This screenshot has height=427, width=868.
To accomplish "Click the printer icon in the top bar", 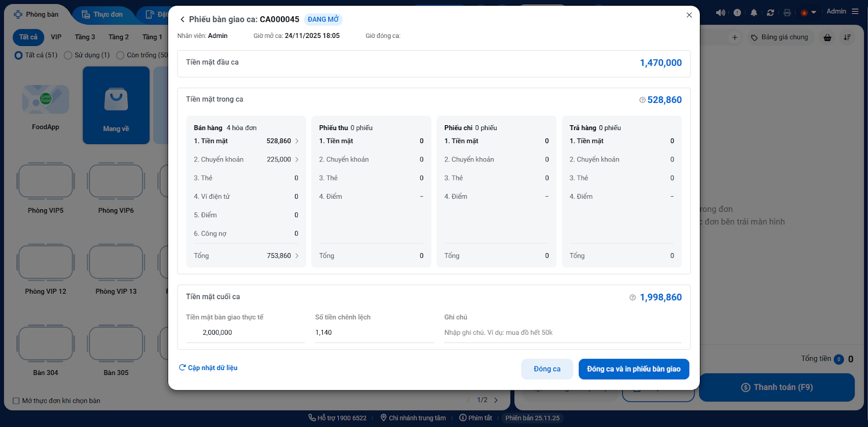I will click(787, 12).
